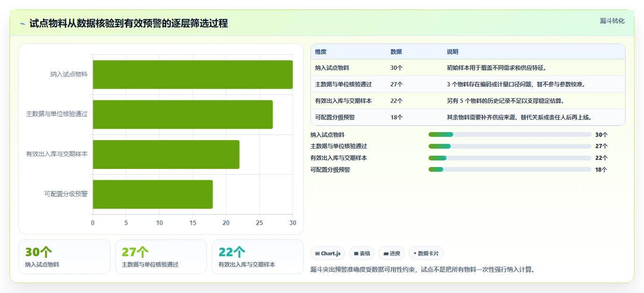Click the 漏斗转化 label in the header
The image size is (644, 293).
pyautogui.click(x=612, y=21)
